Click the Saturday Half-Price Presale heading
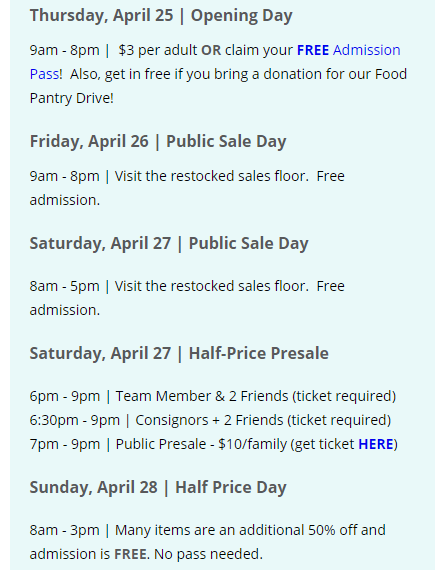The image size is (444, 570). (x=179, y=353)
